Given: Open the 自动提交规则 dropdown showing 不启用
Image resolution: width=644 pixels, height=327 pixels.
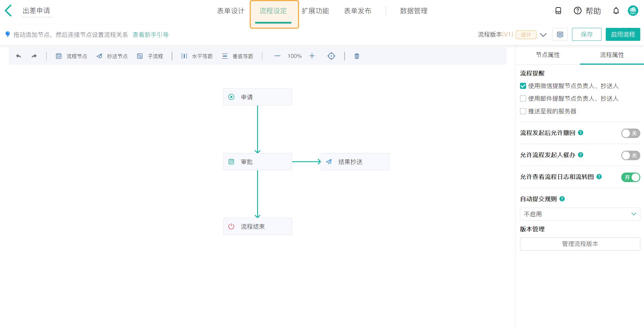Looking at the screenshot, I should click(x=580, y=214).
